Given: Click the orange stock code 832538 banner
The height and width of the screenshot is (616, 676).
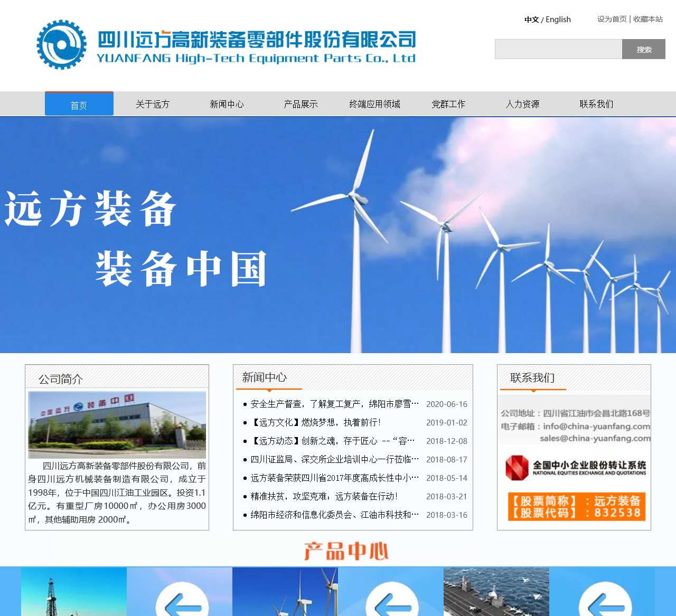Looking at the screenshot, I should (577, 506).
